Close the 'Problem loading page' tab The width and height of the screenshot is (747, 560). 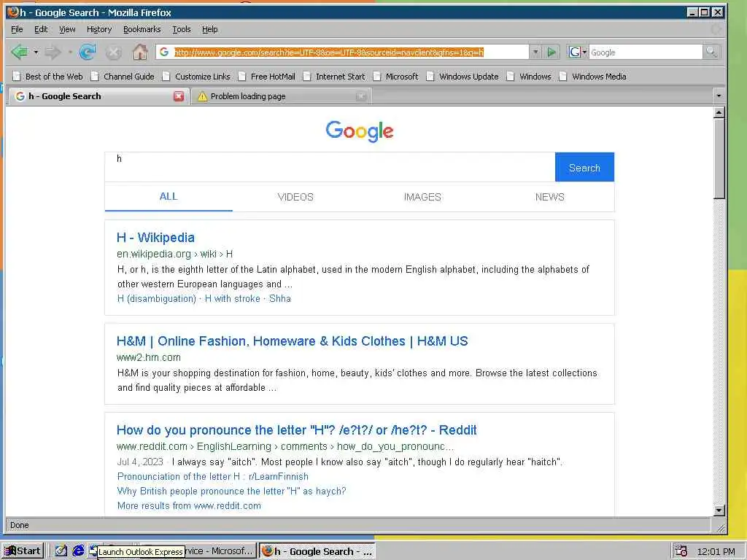[x=361, y=96]
